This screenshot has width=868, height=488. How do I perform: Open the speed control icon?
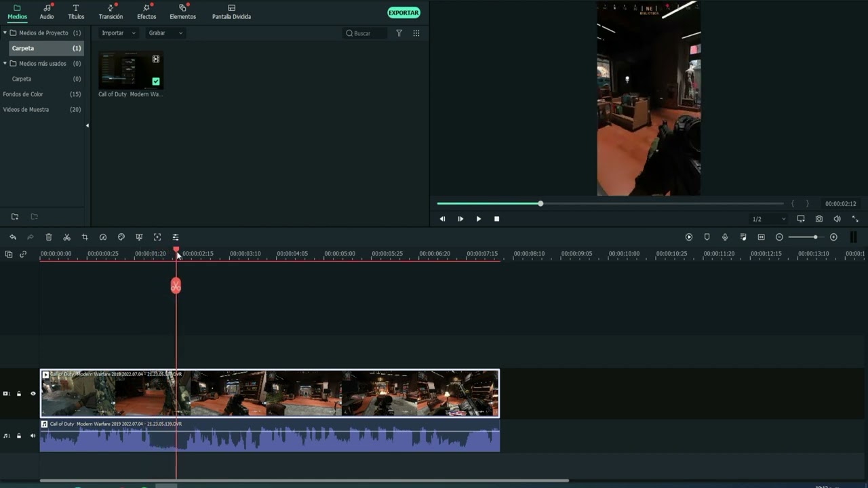(103, 237)
